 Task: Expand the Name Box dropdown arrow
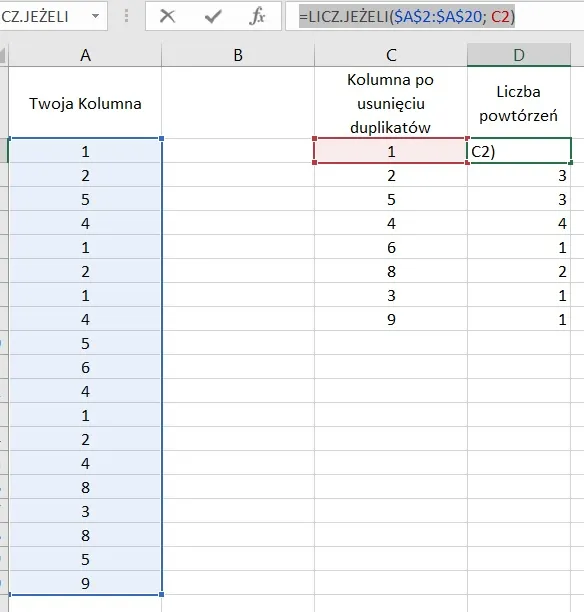(95, 16)
